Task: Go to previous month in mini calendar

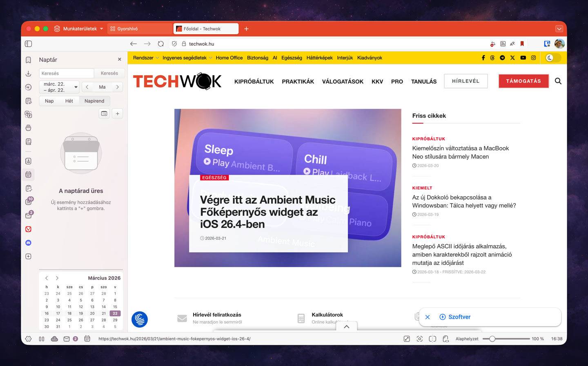Action: (x=47, y=278)
